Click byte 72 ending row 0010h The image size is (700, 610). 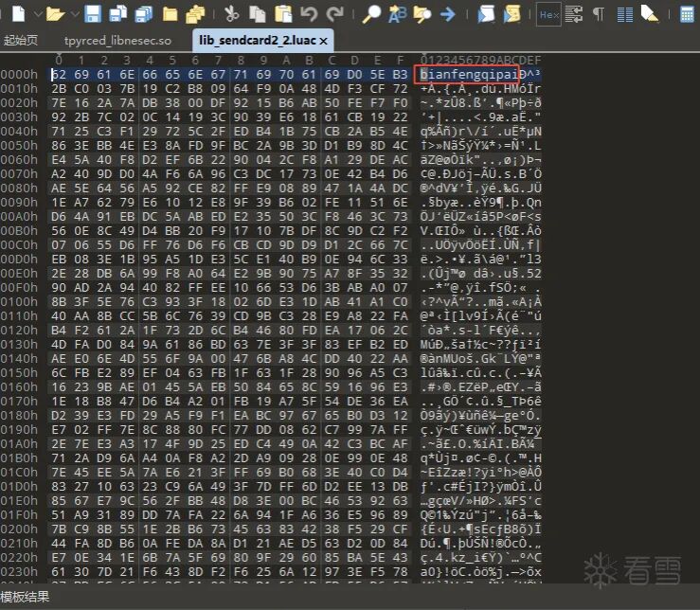[400, 89]
